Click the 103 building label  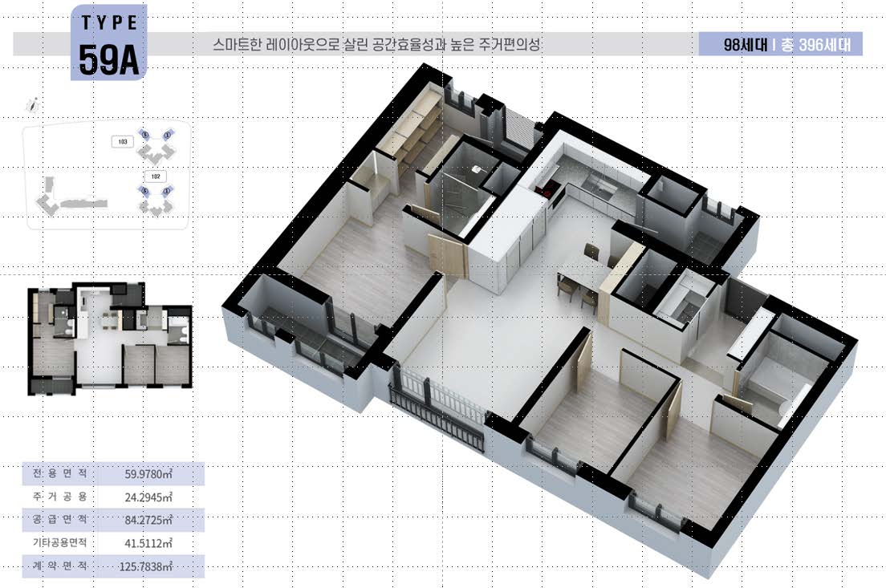[123, 142]
